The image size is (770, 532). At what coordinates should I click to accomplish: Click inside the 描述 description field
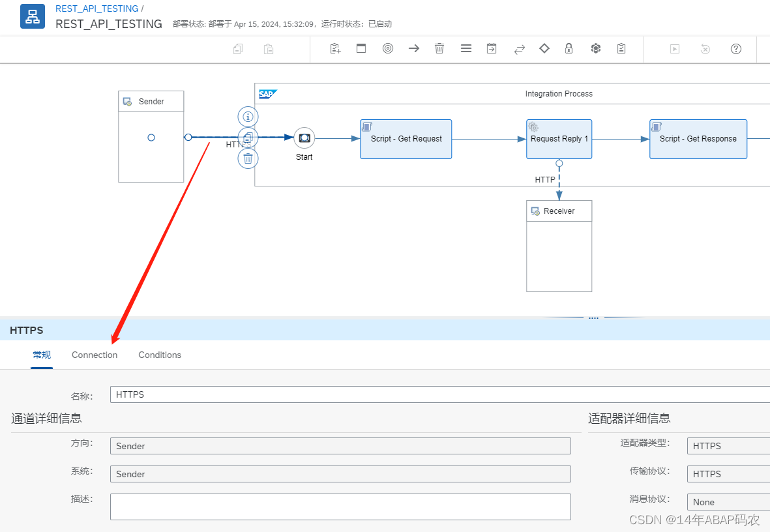click(339, 507)
